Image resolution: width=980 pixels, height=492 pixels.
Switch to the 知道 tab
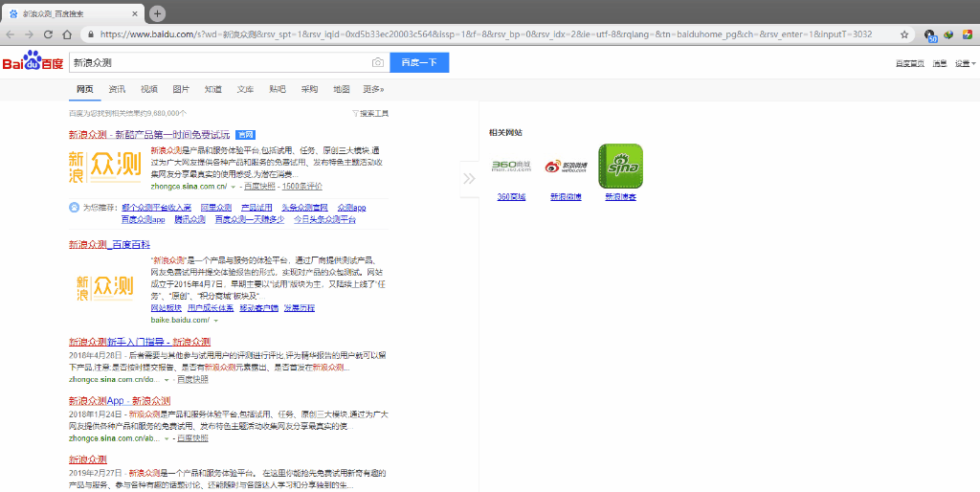pyautogui.click(x=213, y=89)
